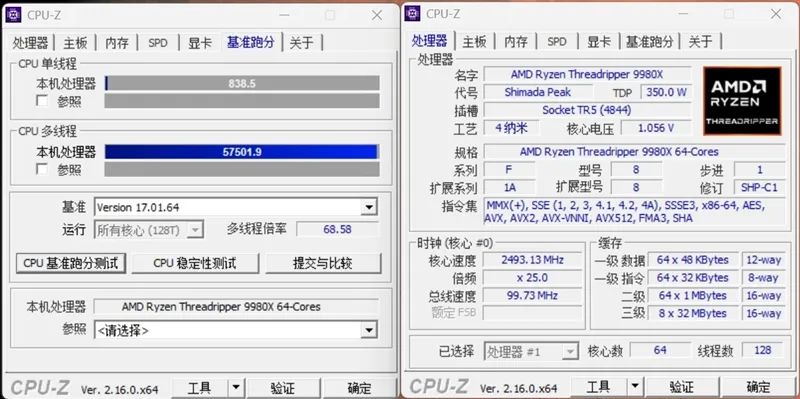Click CPU-Z app icon in right window title bar
800x399 pixels.
tap(412, 14)
